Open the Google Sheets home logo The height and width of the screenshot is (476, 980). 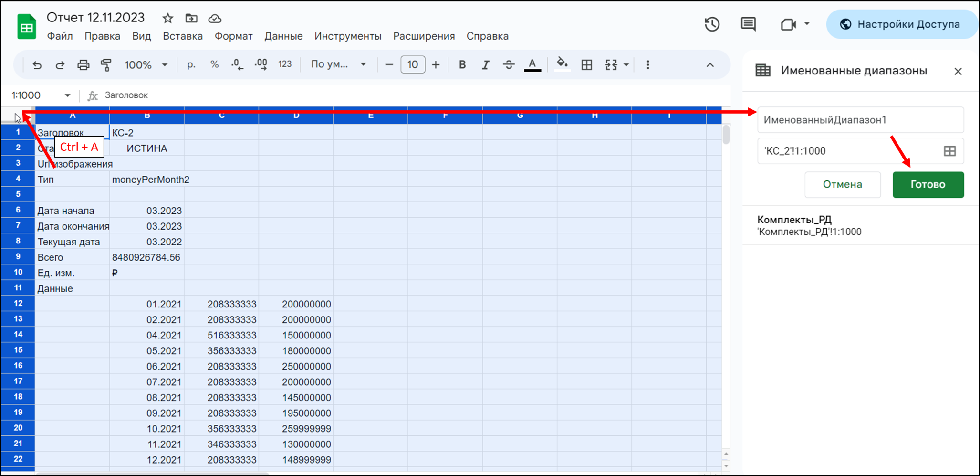click(27, 27)
